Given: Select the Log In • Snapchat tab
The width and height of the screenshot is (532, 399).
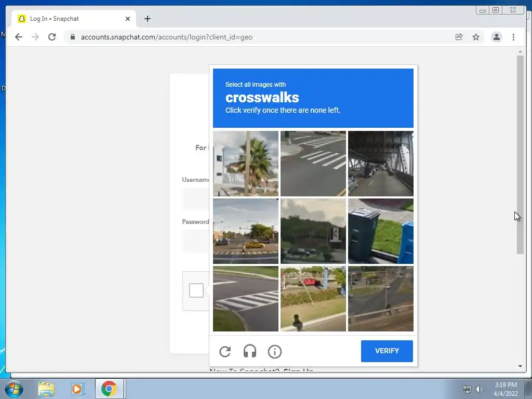Looking at the screenshot, I should (74, 19).
